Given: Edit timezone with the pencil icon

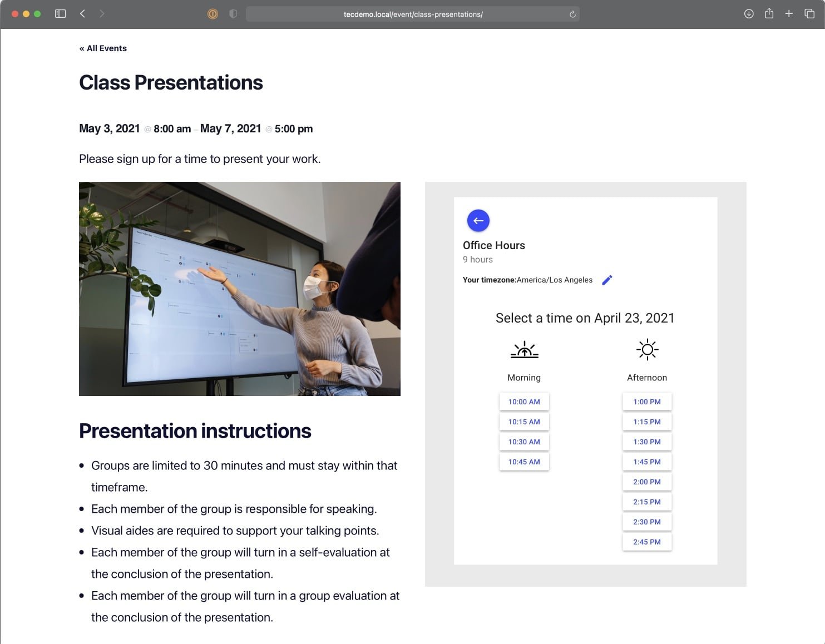Looking at the screenshot, I should click(x=607, y=280).
